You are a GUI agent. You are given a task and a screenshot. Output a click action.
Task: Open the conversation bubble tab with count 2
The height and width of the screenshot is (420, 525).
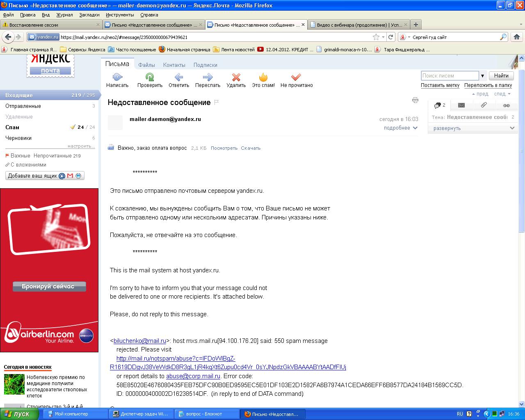click(x=439, y=105)
